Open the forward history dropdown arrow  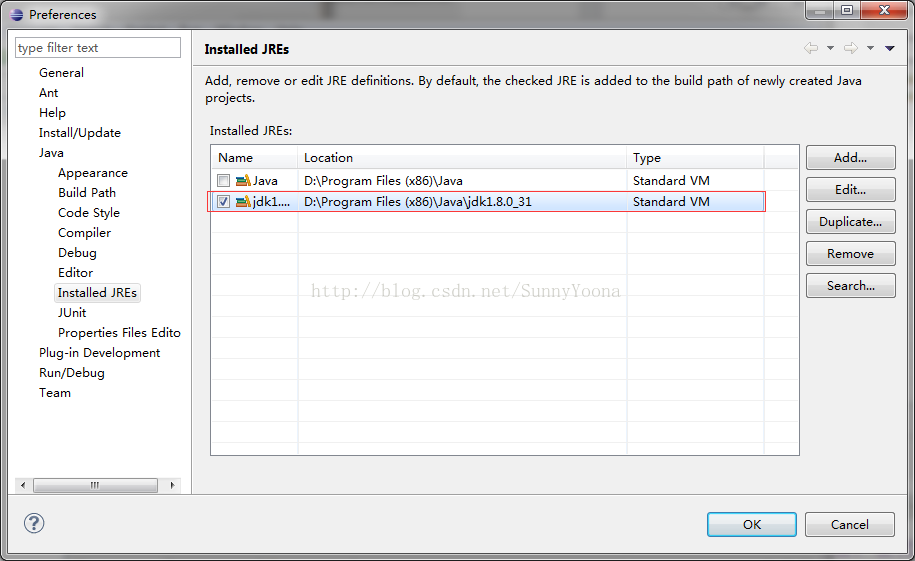(870, 48)
